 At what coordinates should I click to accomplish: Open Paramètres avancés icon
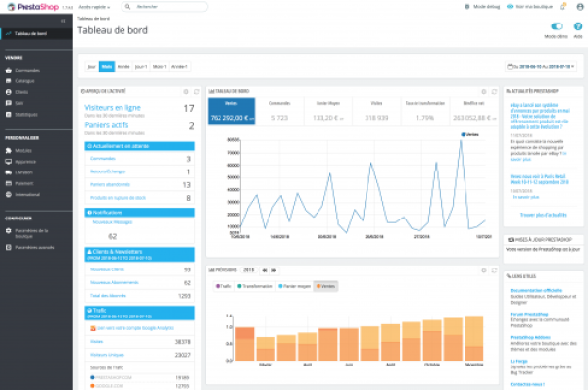[9, 247]
